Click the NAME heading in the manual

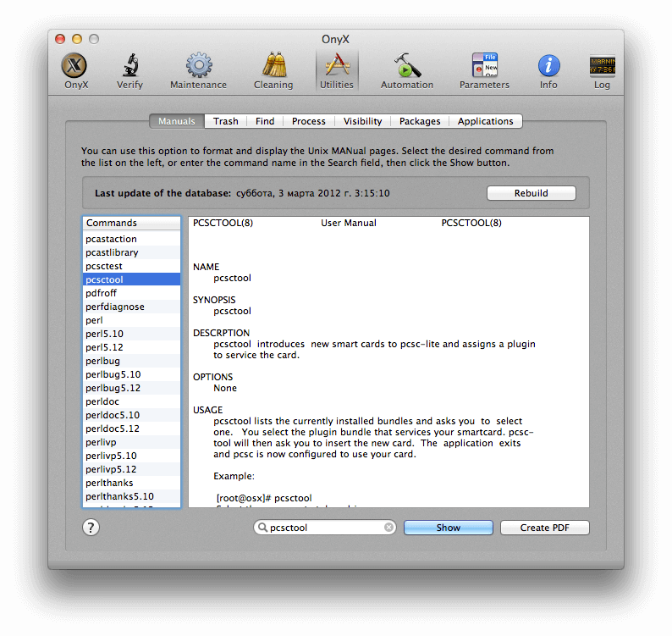coord(206,267)
